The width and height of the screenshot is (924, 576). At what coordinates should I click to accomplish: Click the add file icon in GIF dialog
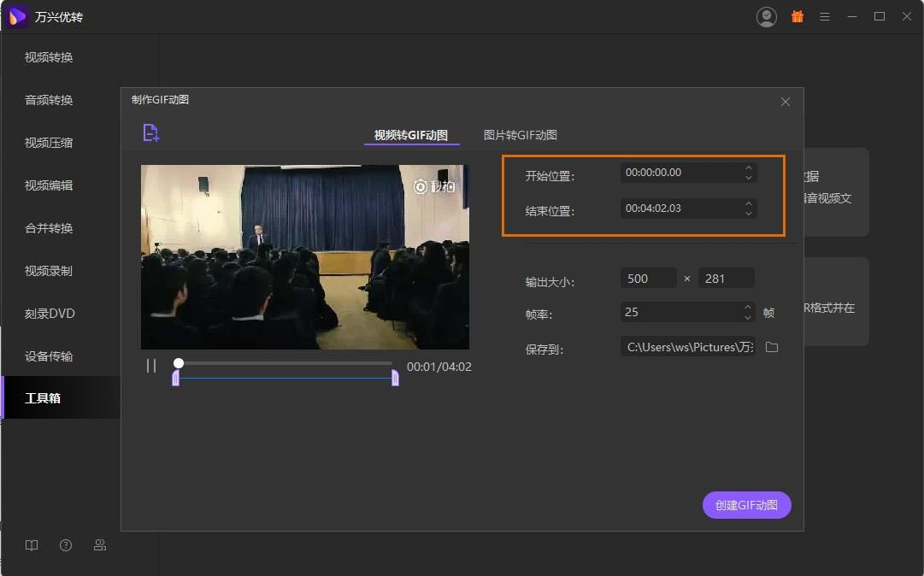pyautogui.click(x=151, y=132)
